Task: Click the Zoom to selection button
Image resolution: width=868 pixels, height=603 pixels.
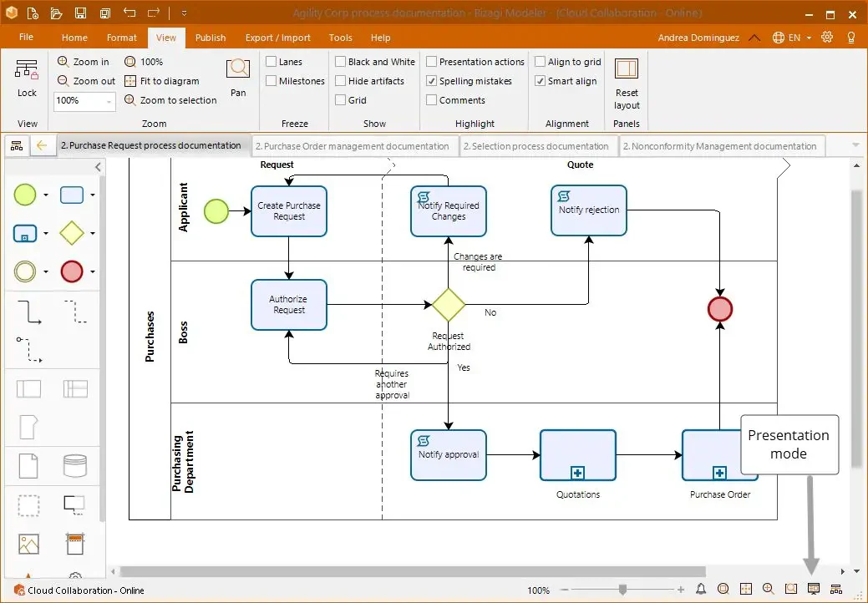Action: coord(171,100)
